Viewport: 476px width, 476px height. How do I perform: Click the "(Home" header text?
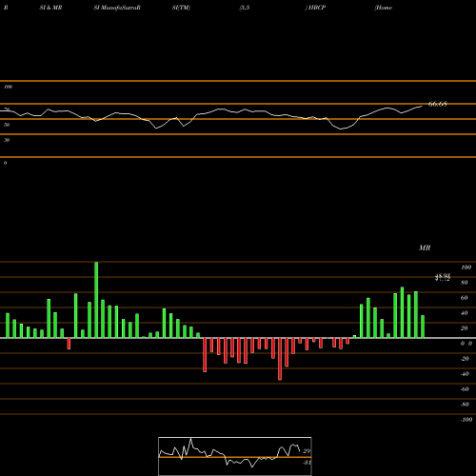pos(384,8)
